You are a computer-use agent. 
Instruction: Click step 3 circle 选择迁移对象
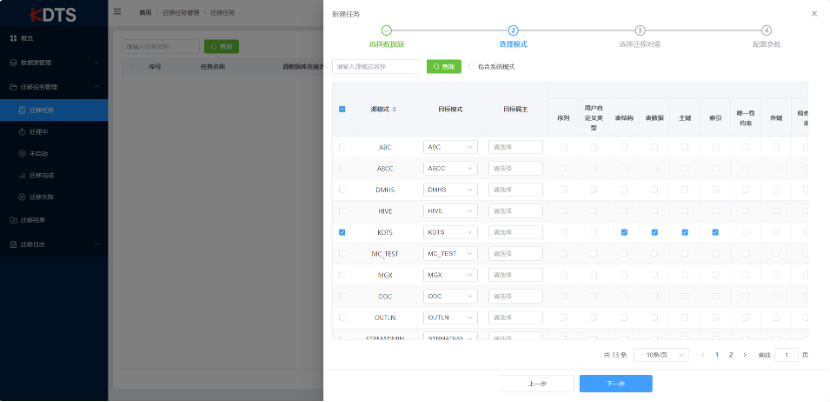[640, 30]
